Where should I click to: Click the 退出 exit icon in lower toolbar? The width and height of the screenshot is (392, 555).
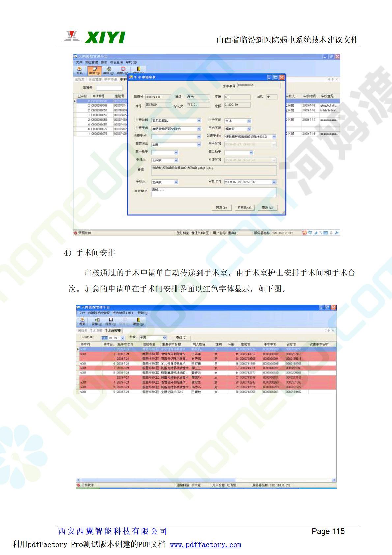tap(138, 321)
